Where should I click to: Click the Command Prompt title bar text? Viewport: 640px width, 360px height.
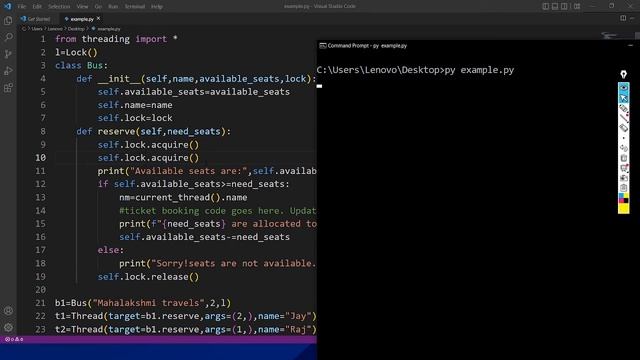367,46
